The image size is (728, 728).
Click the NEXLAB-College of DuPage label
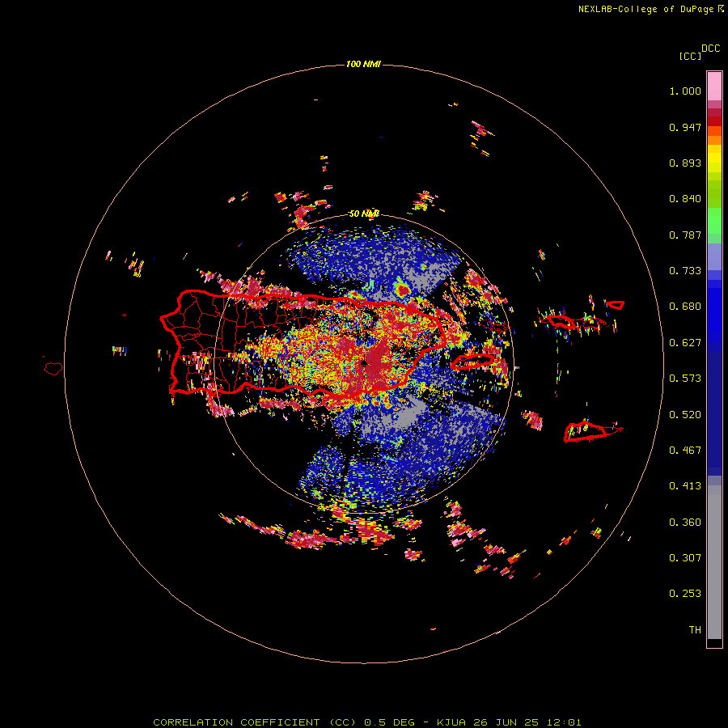pyautogui.click(x=650, y=9)
